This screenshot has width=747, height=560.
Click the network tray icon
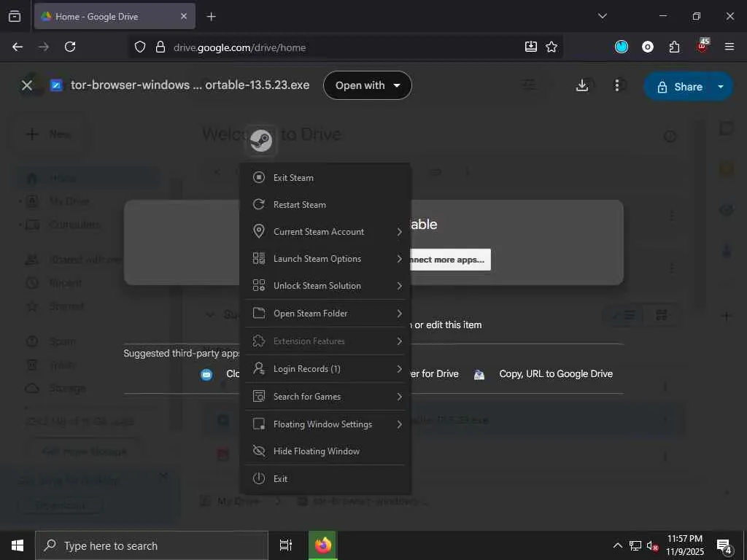tap(635, 545)
